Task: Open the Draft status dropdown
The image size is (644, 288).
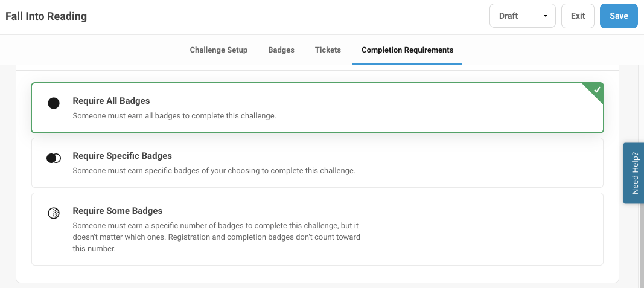Action: [523, 16]
